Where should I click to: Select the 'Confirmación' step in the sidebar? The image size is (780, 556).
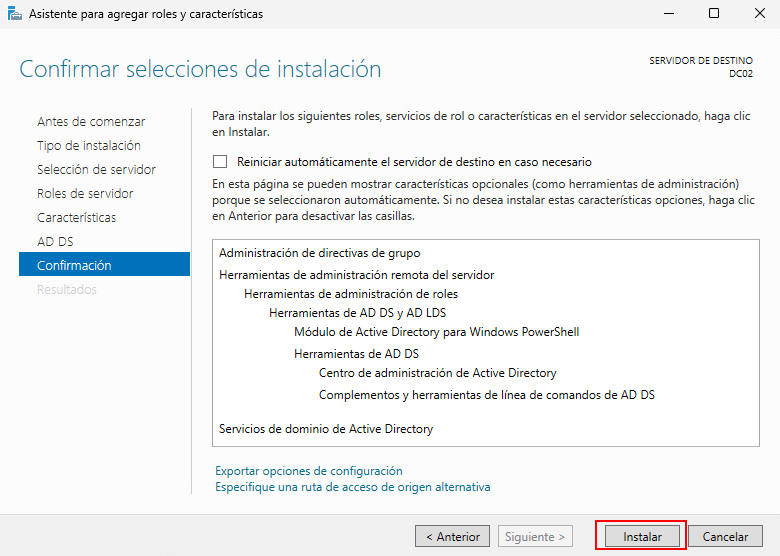tap(74, 265)
